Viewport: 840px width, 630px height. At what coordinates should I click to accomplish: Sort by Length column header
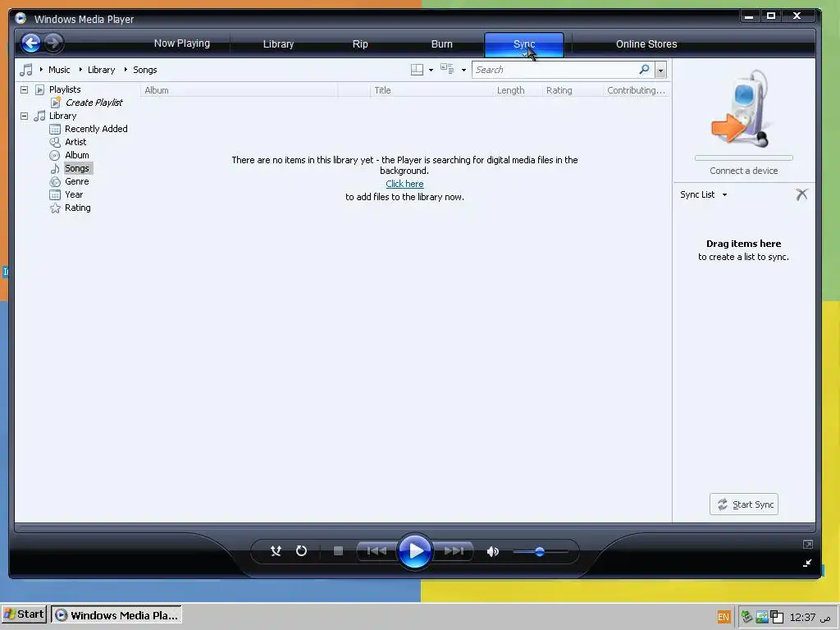point(517,90)
